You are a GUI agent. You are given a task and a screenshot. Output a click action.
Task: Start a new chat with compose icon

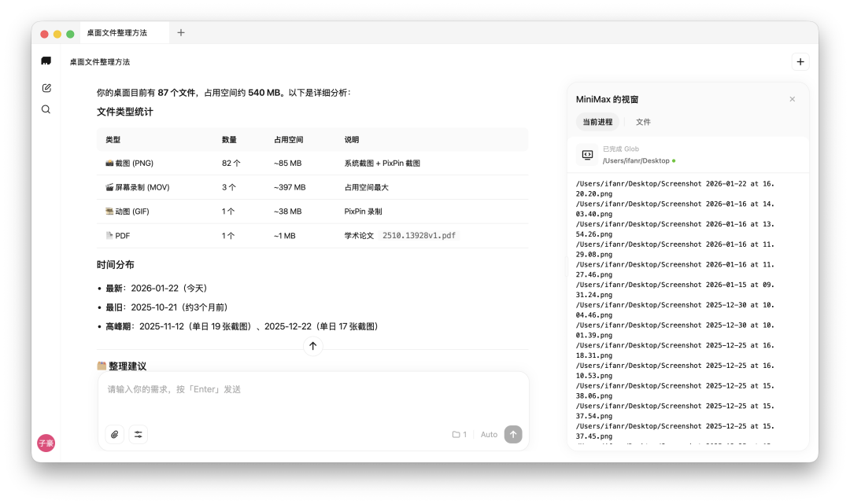(46, 88)
